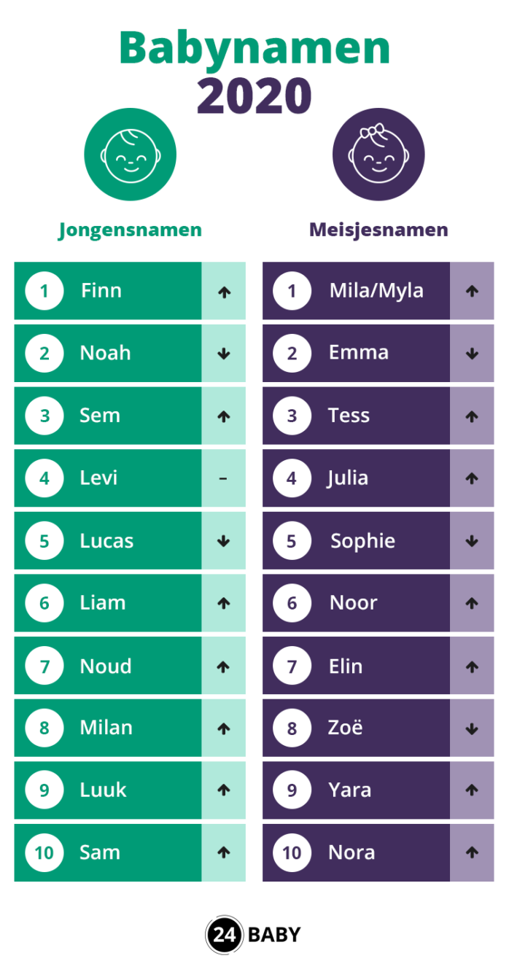Select the Meisjesnamen heading

[x=378, y=230]
